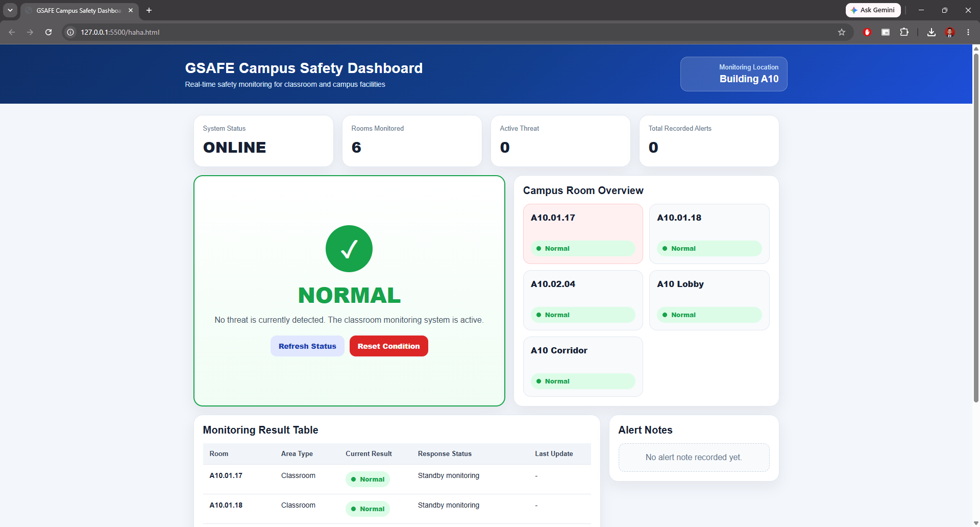Close the GSAFE Campus Safety Dashboard tab
Image resolution: width=980 pixels, height=527 pixels.
click(x=131, y=10)
